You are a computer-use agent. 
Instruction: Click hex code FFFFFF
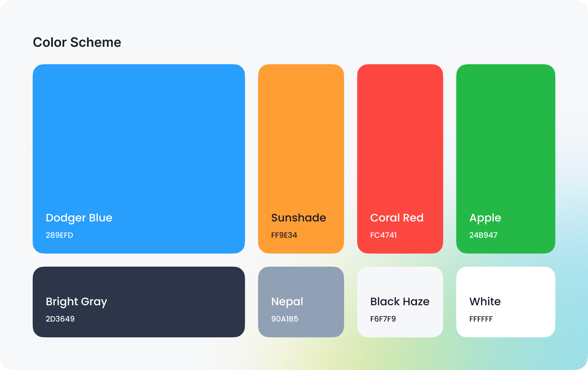point(481,319)
